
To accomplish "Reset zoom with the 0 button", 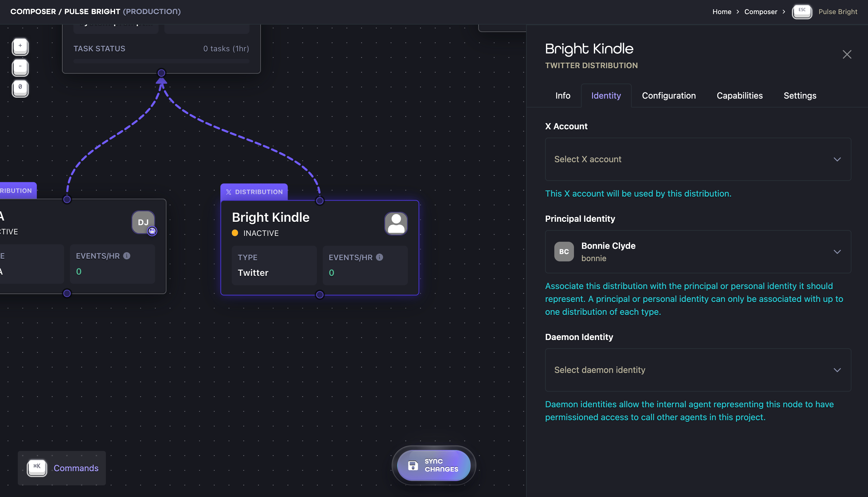I will pos(20,88).
